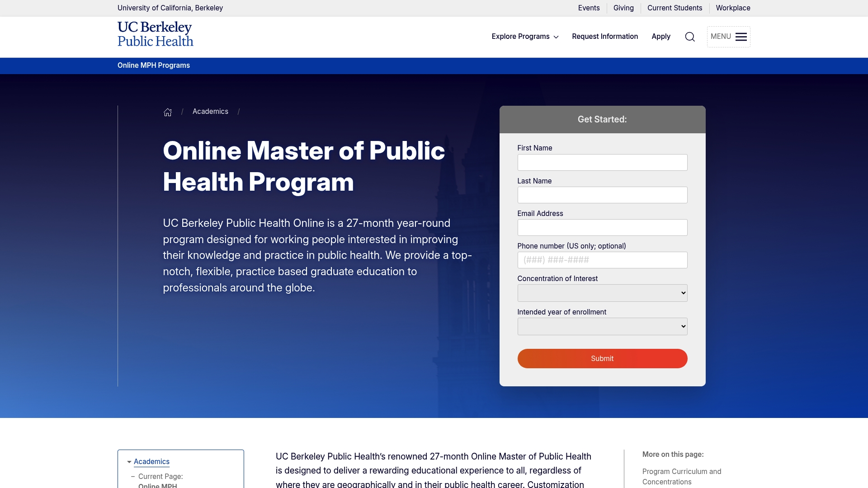Expand the Explore Programs dropdown
This screenshot has width=868, height=488.
coord(525,37)
